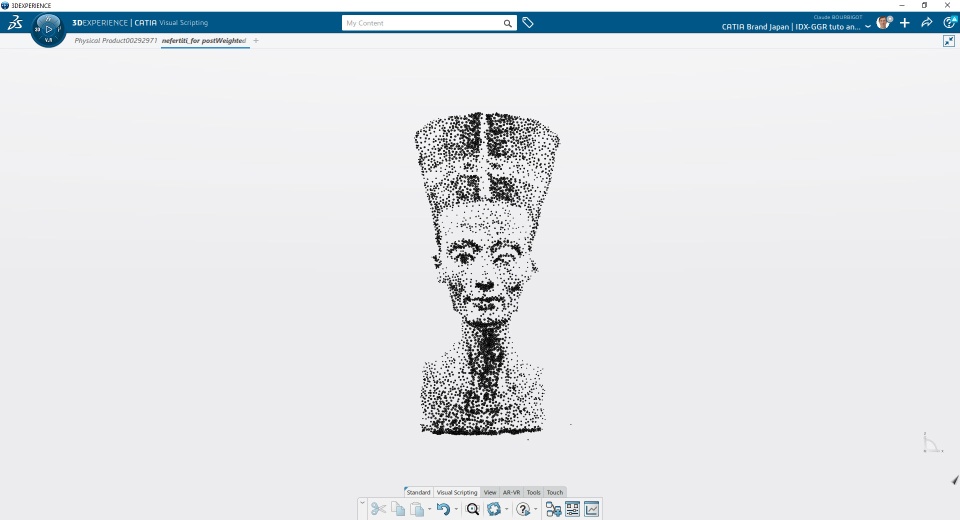Screen dimensions: 960x520
Task: Open the help assistant dropdown arrow
Action: pyautogui.click(x=536, y=510)
